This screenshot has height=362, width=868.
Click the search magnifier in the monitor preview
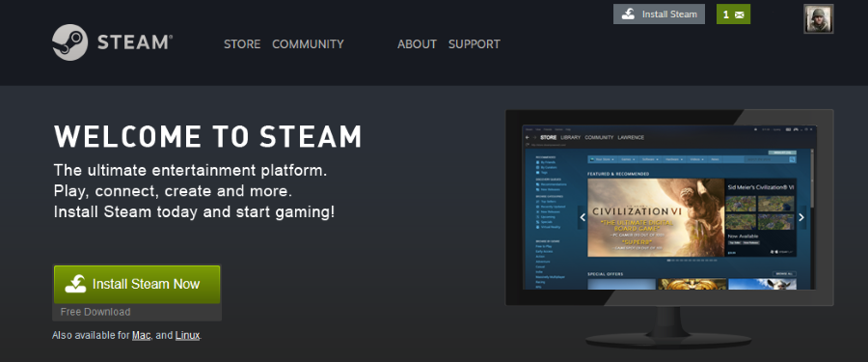792,159
